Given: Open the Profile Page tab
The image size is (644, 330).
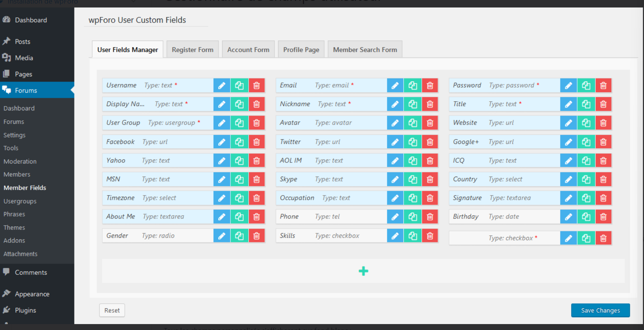Looking at the screenshot, I should (x=301, y=50).
